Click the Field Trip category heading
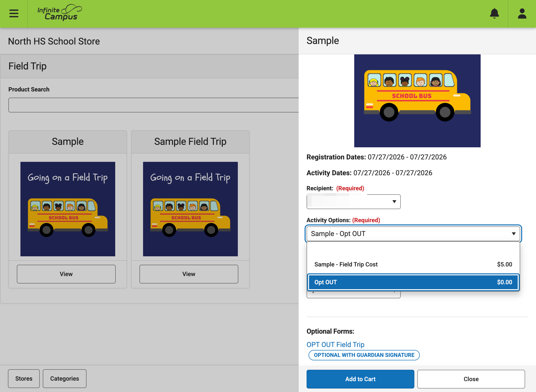Image resolution: width=536 pixels, height=392 pixels. 27,66
